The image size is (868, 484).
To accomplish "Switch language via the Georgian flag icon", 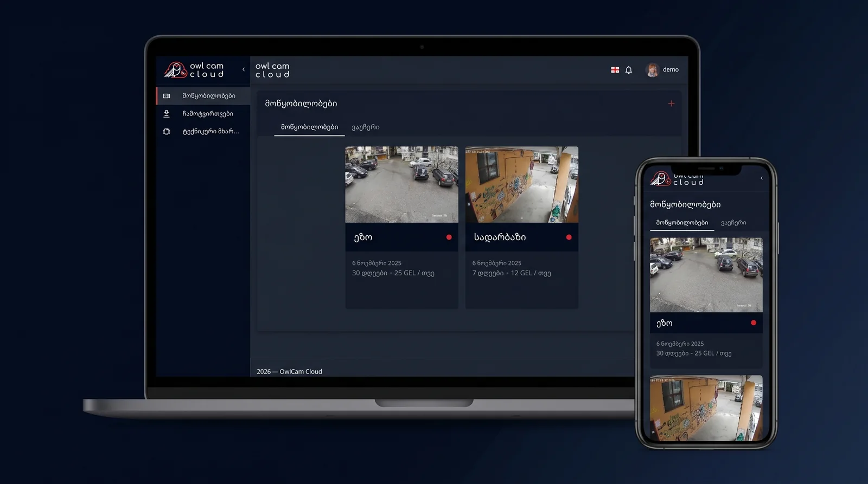I will click(x=615, y=70).
